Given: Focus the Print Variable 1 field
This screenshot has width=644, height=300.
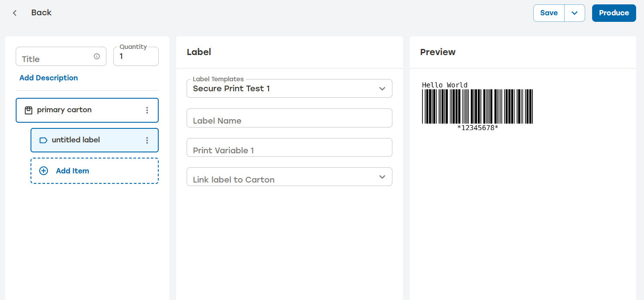Looking at the screenshot, I should pos(290,148).
